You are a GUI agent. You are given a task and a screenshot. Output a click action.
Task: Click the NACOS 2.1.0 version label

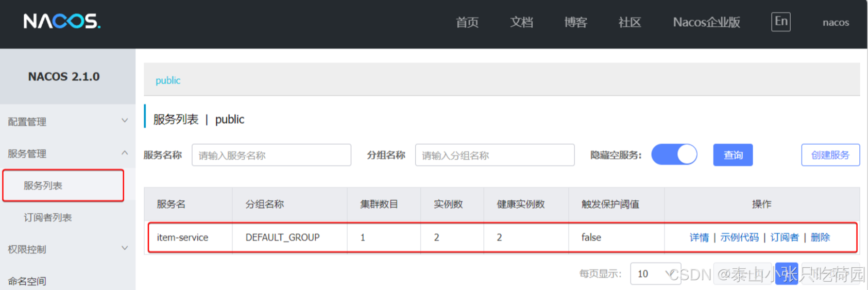point(64,77)
